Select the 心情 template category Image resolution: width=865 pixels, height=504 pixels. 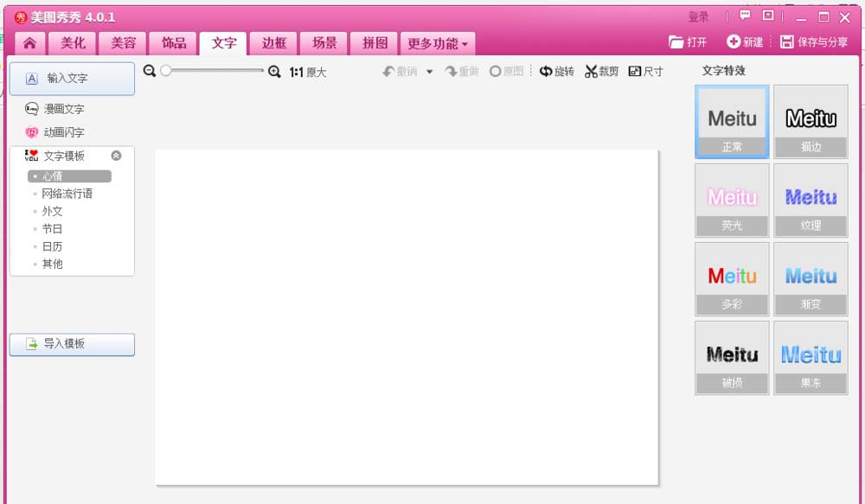point(69,175)
